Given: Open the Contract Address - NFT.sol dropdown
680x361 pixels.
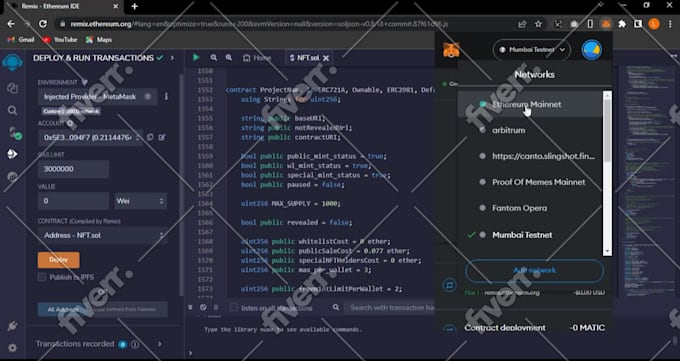Looking at the screenshot, I should (102, 235).
